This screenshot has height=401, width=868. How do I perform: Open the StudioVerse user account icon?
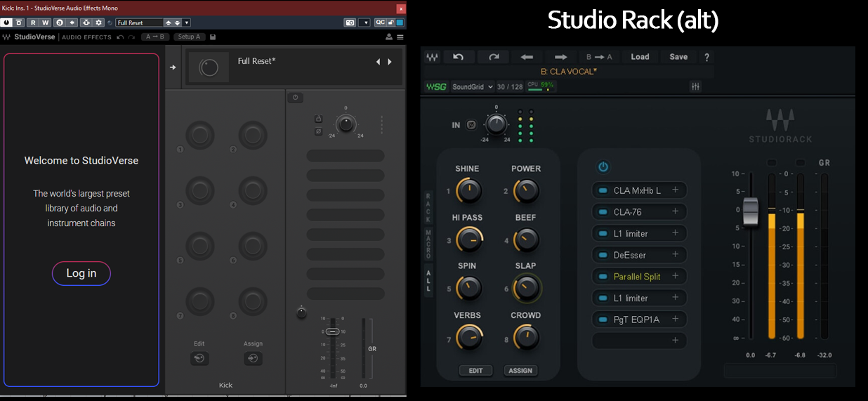point(388,37)
